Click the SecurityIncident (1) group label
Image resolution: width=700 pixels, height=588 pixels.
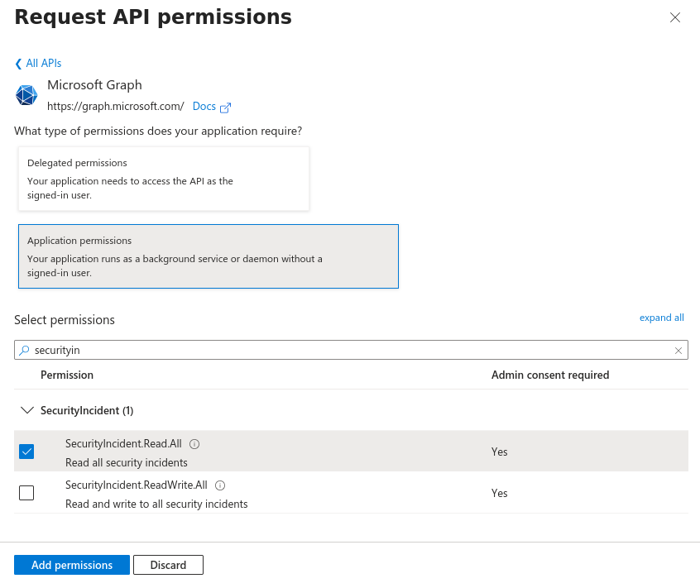click(x=87, y=410)
